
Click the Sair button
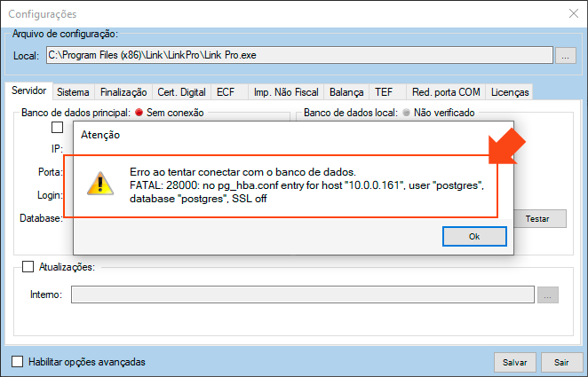(x=561, y=362)
